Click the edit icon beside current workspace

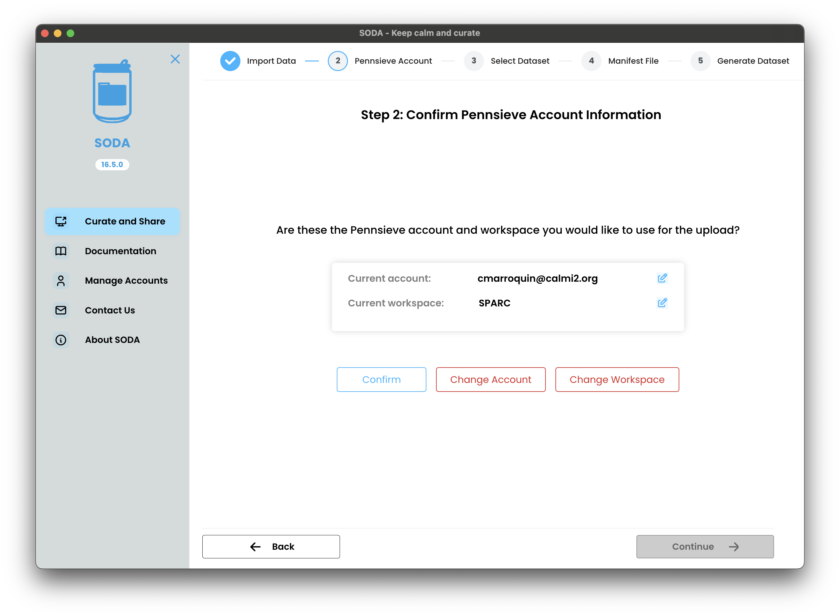pos(662,303)
